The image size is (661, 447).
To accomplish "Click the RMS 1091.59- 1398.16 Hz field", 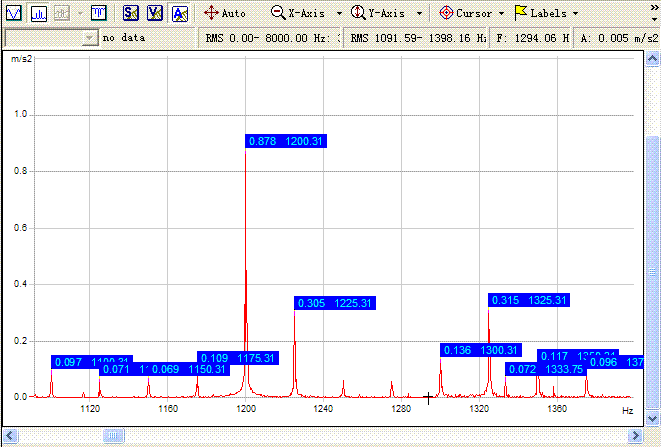I will coord(416,38).
